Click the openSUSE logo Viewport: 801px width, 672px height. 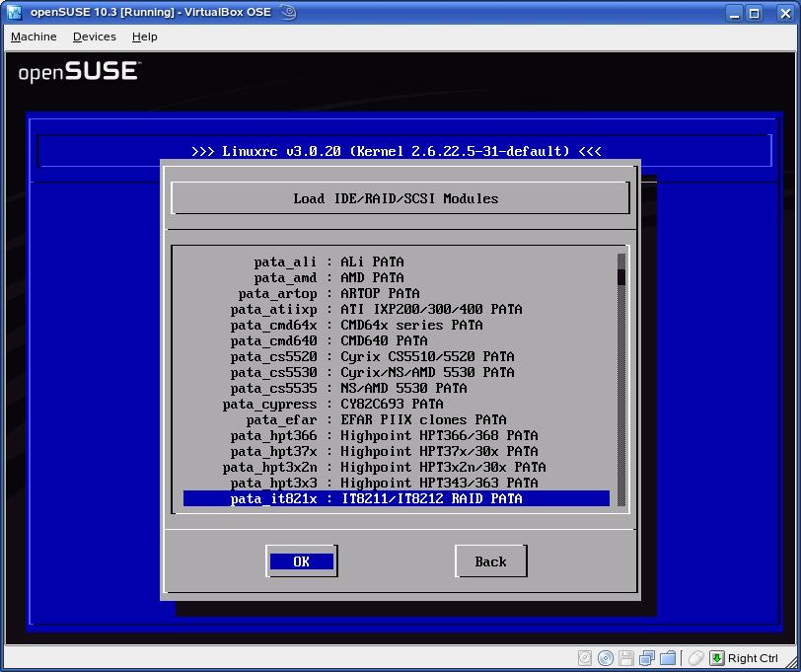coord(79,71)
